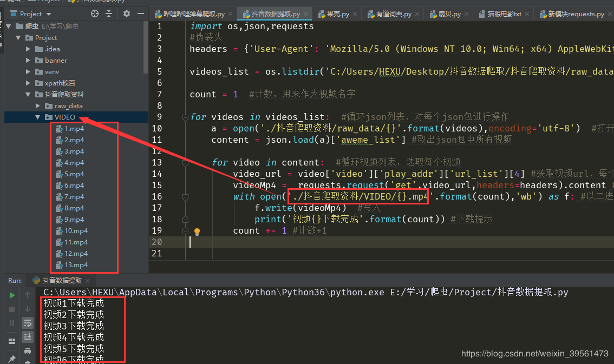Pin the Run tab
Image resolution: width=614 pixels, height=364 pixels.
click(x=12, y=358)
